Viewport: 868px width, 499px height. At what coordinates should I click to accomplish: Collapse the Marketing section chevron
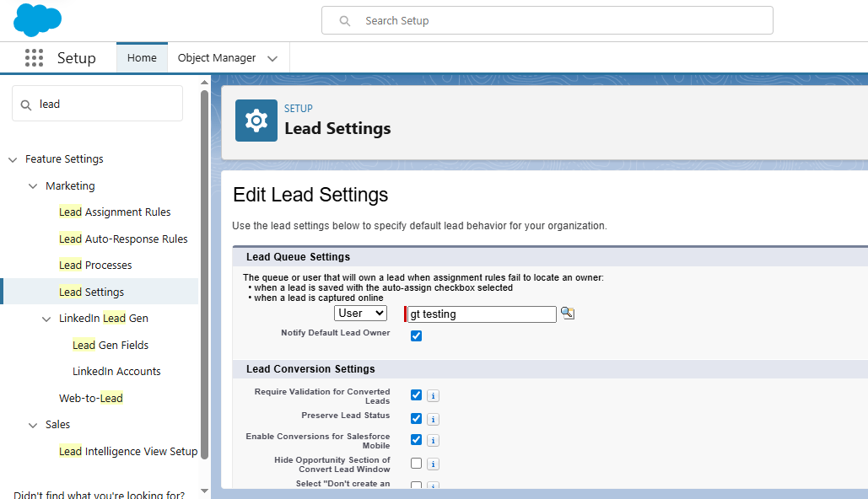click(33, 186)
